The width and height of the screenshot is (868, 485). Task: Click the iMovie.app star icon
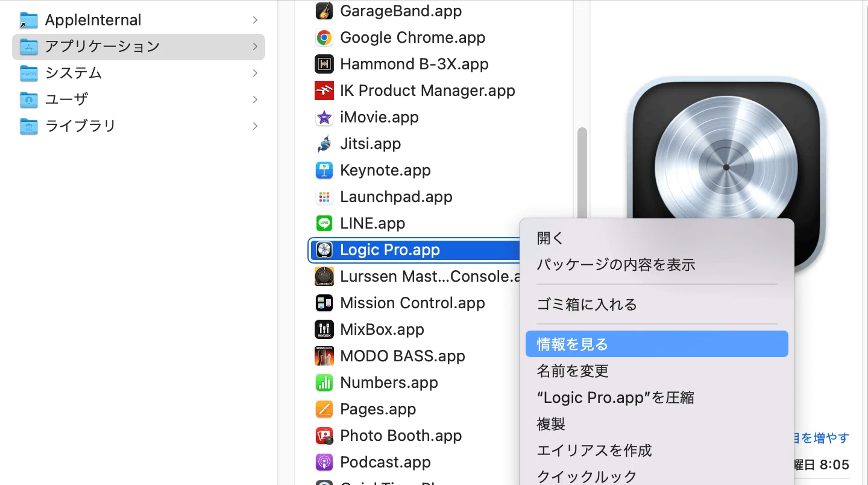pyautogui.click(x=324, y=117)
